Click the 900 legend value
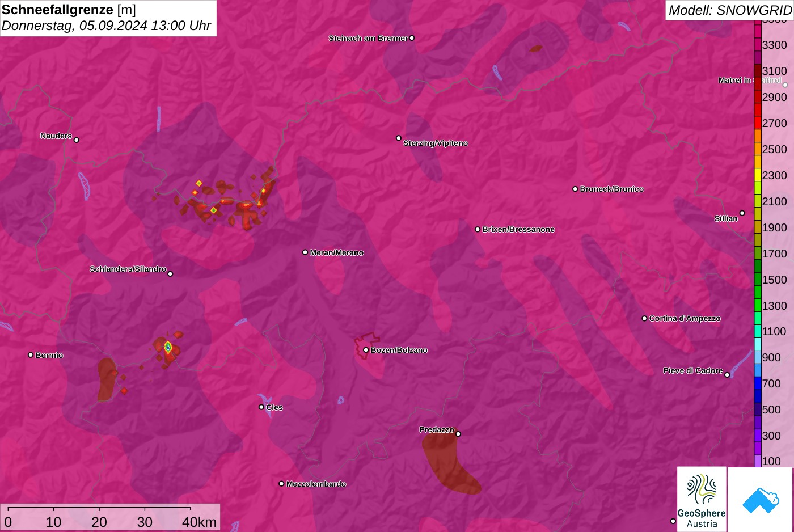Screen dimensions: 794x532 point(771,357)
